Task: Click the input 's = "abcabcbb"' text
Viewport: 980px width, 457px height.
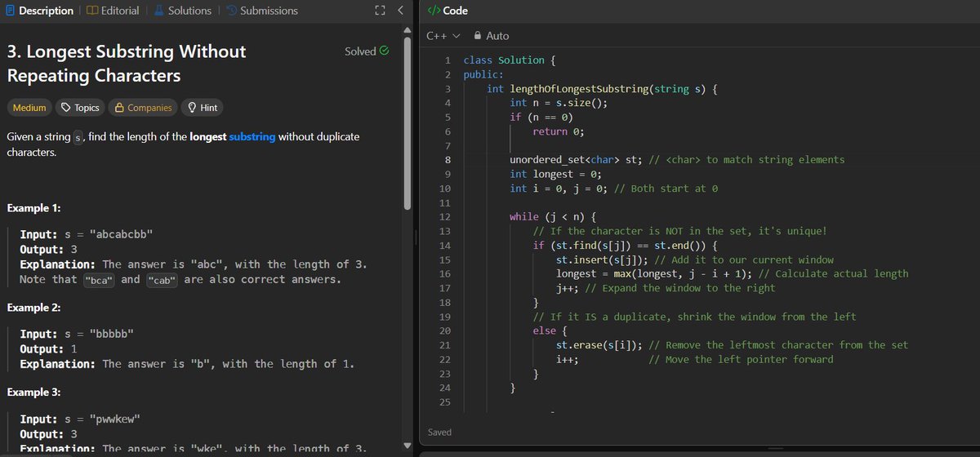Action: coord(109,235)
